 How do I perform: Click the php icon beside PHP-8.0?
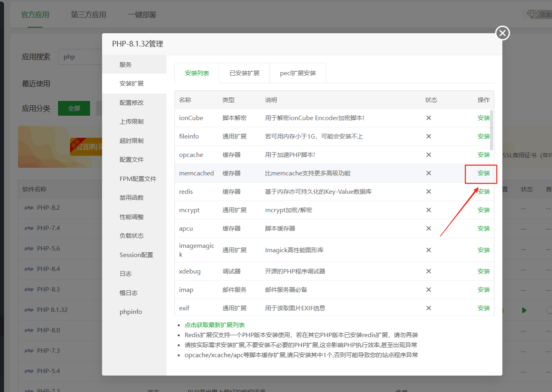click(29, 330)
